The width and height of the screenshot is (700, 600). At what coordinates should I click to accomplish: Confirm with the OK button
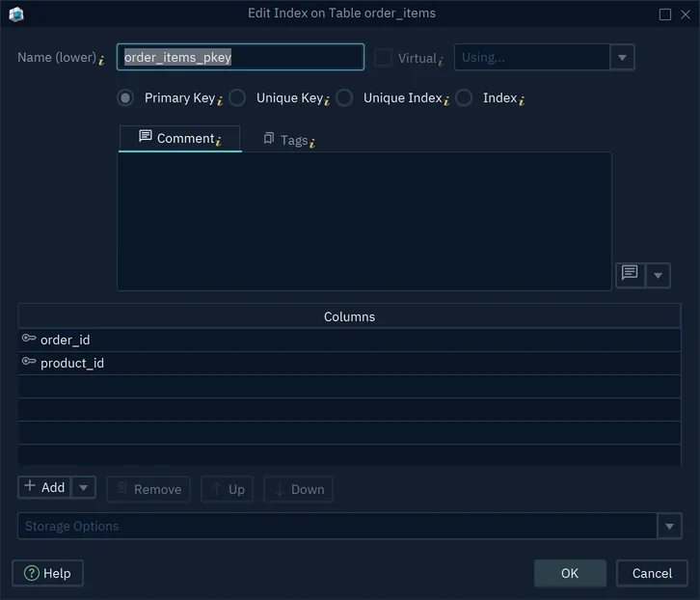(570, 573)
